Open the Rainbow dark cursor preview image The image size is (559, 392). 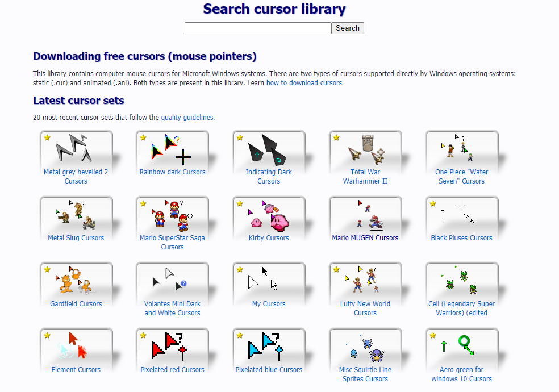[x=171, y=149]
